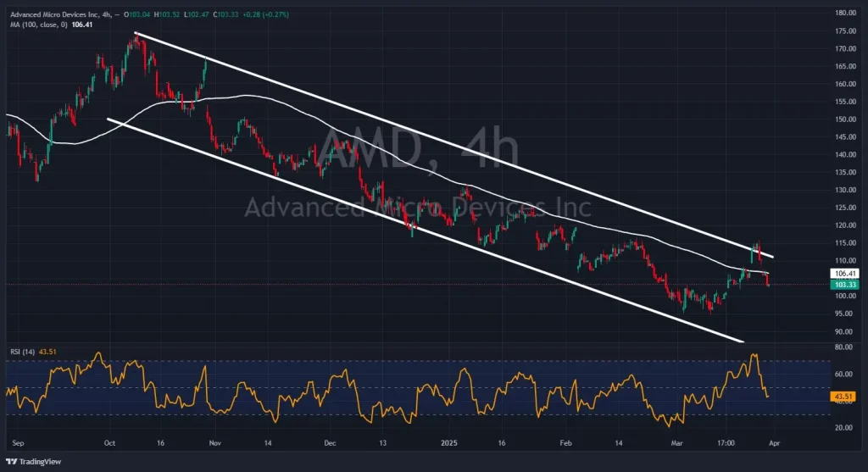The height and width of the screenshot is (472, 868).
Task: Click the MA value 106.41 in legend
Action: [x=82, y=25]
